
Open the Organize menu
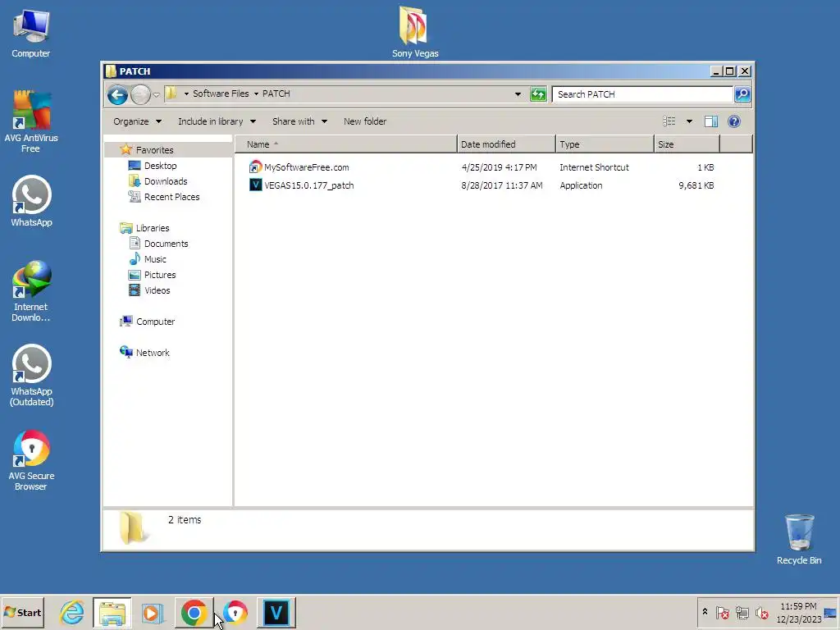[137, 121]
